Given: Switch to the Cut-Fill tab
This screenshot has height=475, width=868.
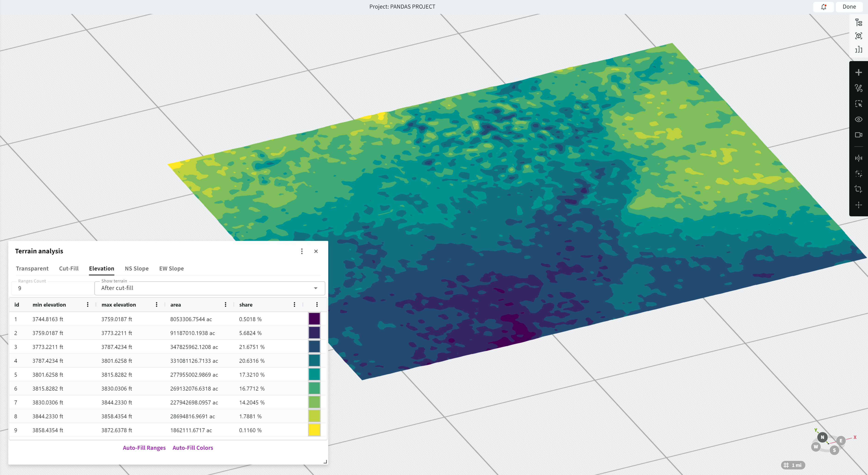Looking at the screenshot, I should 69,268.
